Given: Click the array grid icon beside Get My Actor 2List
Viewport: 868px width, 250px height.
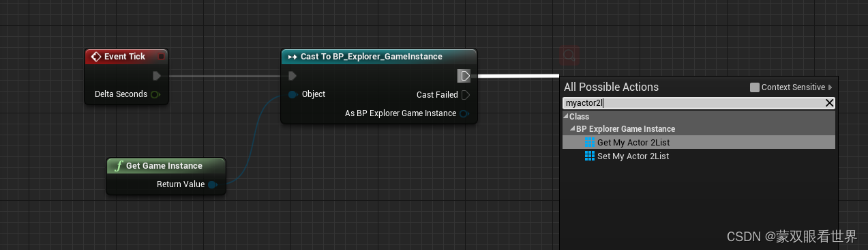Looking at the screenshot, I should (x=590, y=142).
